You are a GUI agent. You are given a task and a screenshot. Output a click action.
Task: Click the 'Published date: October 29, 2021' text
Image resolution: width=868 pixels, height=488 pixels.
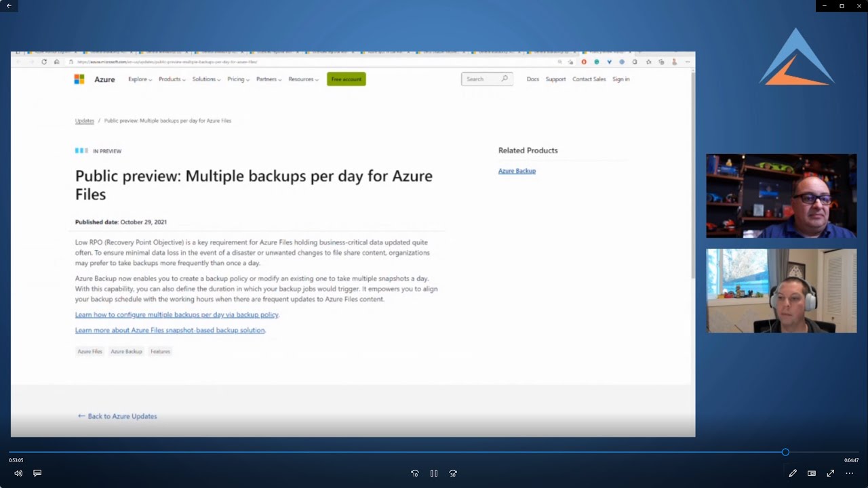[121, 222]
